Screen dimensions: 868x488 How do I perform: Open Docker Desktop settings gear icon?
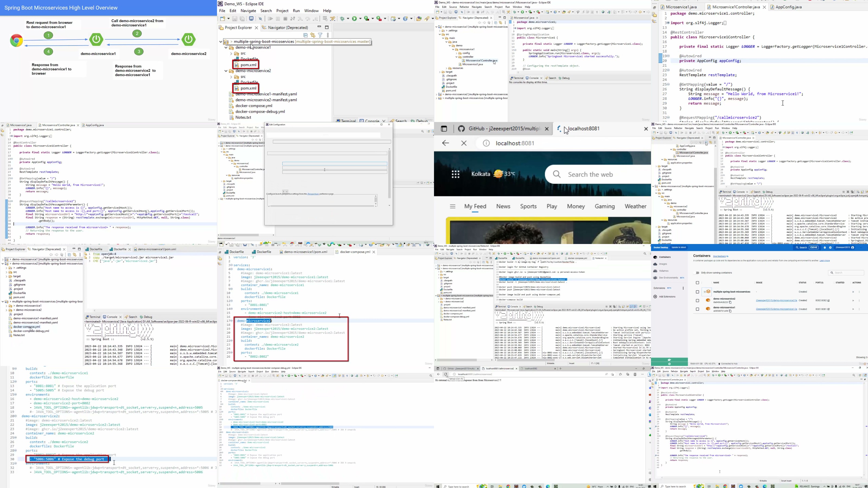(830, 248)
